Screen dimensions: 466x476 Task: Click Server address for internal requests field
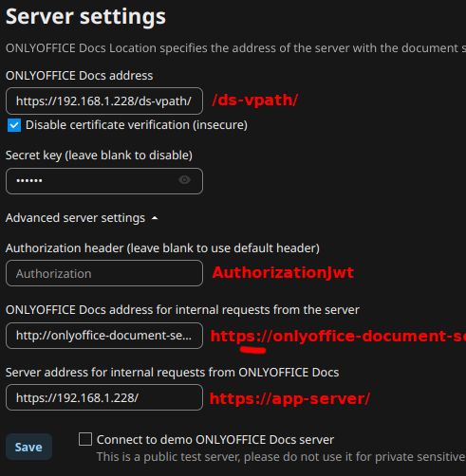pos(104,397)
